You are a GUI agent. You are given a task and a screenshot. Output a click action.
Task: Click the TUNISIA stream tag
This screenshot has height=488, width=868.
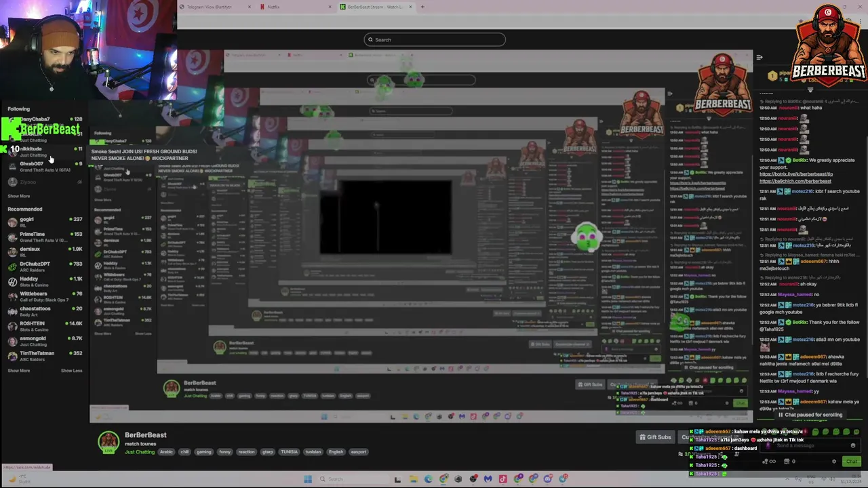[x=290, y=452]
